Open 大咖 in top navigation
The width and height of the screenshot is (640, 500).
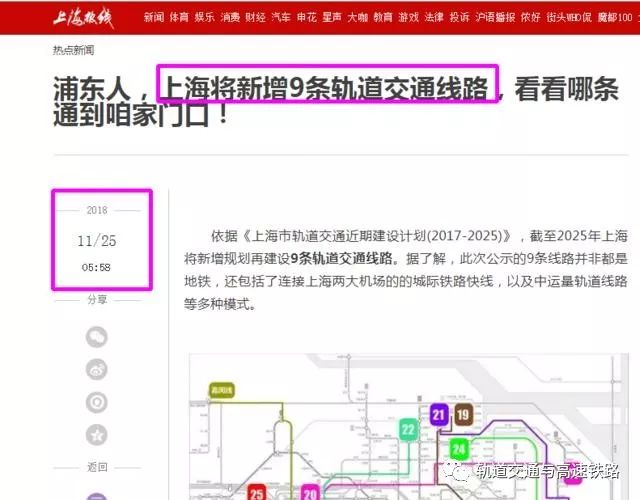point(358,17)
